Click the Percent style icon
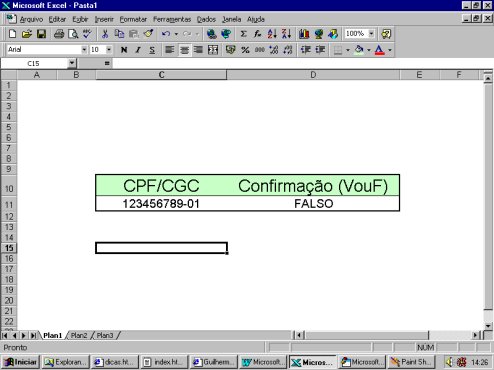Image resolution: width=494 pixels, height=370 pixels. tap(245, 50)
